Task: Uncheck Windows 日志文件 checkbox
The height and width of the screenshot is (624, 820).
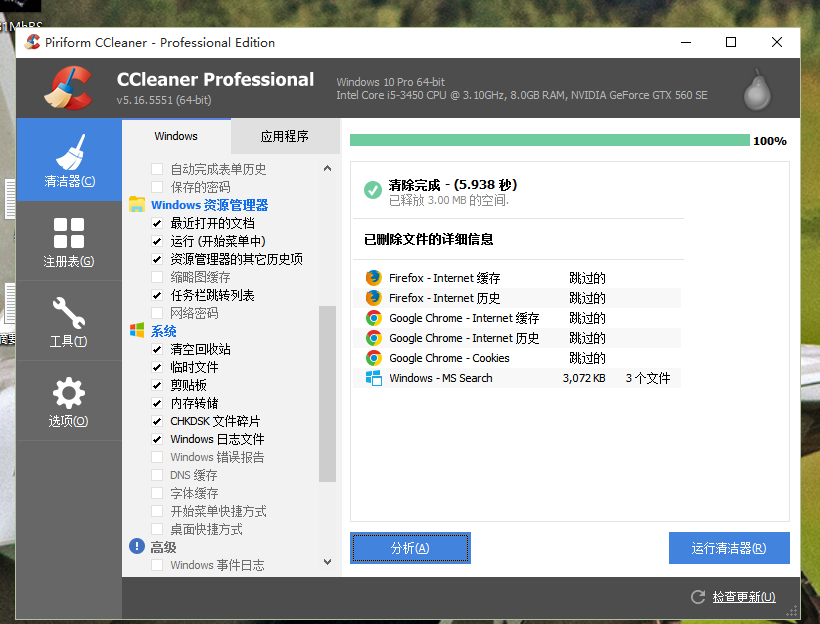Action: click(157, 439)
